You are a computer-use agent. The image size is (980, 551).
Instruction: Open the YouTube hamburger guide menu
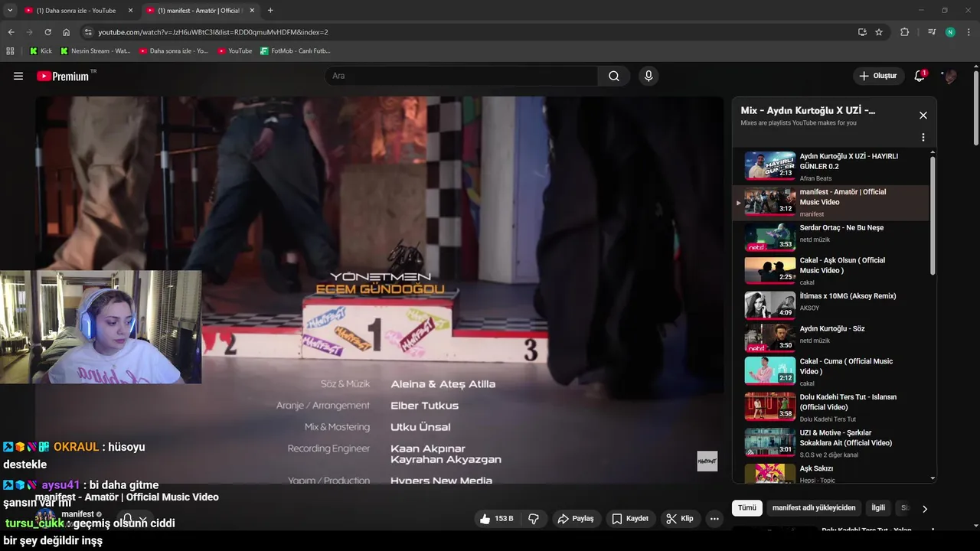click(18, 76)
